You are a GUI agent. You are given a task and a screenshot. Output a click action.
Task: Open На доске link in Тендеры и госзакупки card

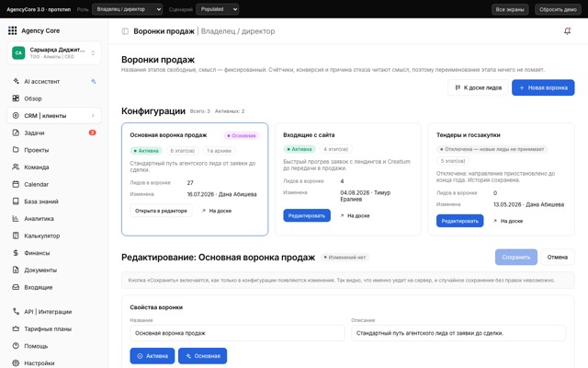click(x=508, y=221)
